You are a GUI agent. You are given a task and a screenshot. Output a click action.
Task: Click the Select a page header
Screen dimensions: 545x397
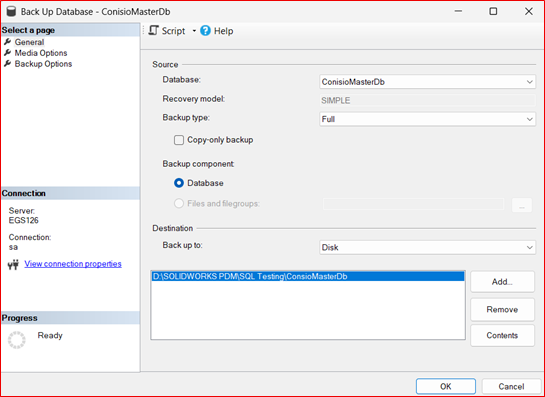pyautogui.click(x=71, y=30)
